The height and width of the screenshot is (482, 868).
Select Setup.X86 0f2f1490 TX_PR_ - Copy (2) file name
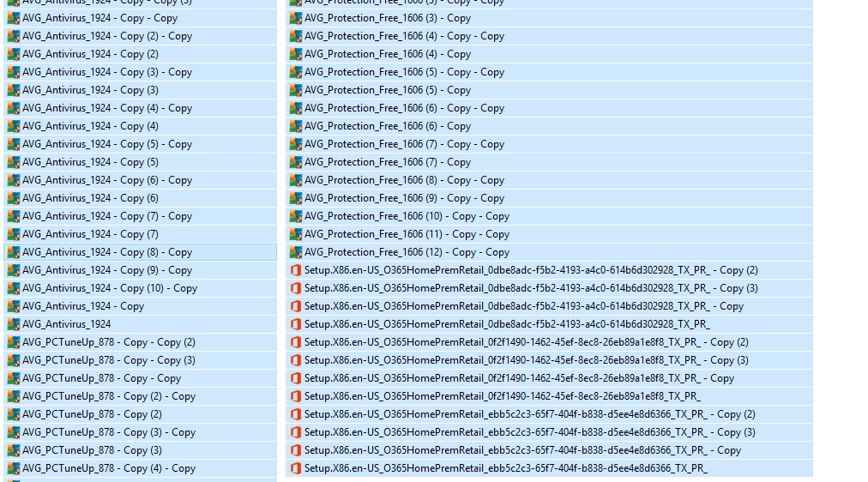527,342
